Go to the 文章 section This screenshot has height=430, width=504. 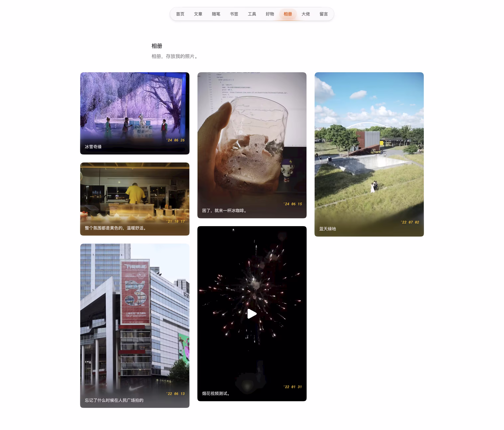coord(198,14)
